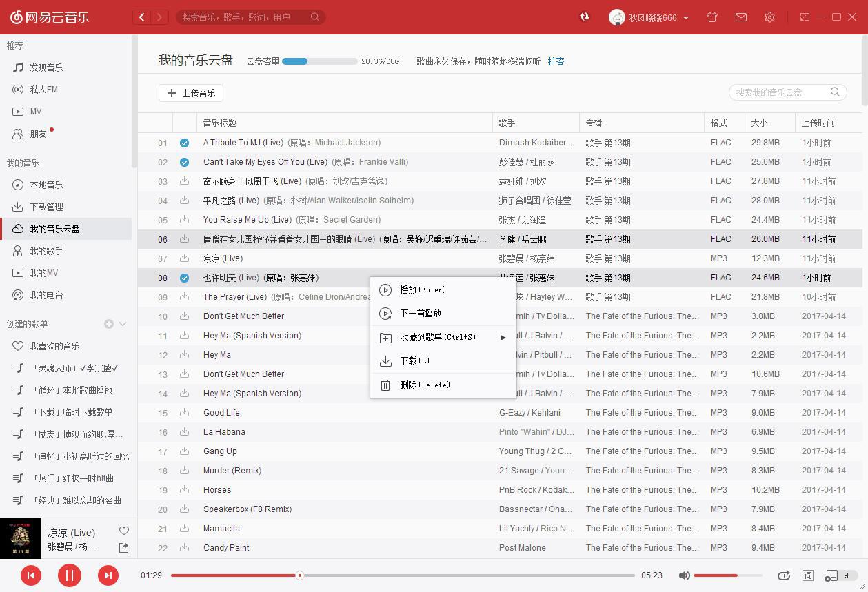Image resolution: width=868 pixels, height=592 pixels.
Task: Open the messages envelope icon
Action: click(x=741, y=17)
